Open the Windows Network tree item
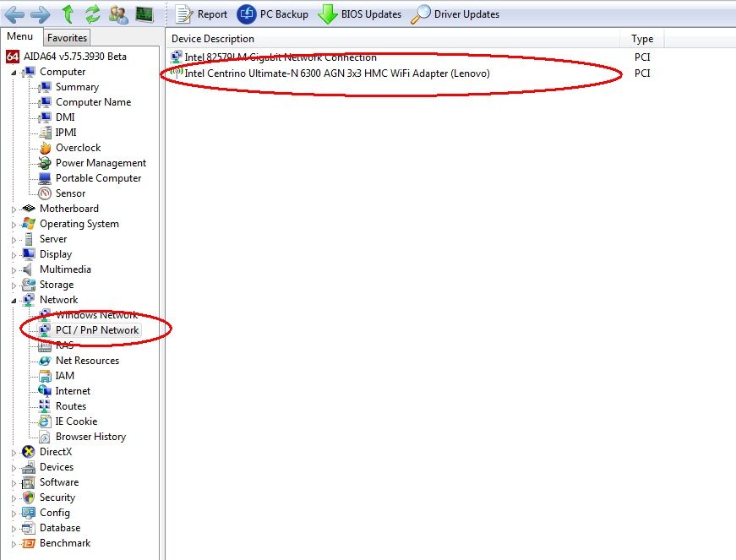736x560 pixels. (x=90, y=315)
